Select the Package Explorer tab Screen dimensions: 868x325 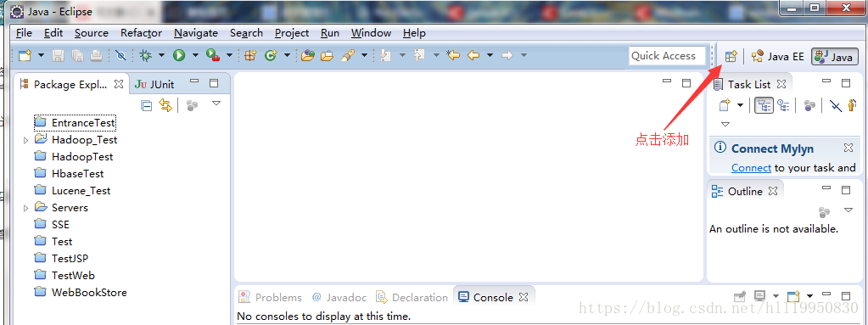click(71, 84)
